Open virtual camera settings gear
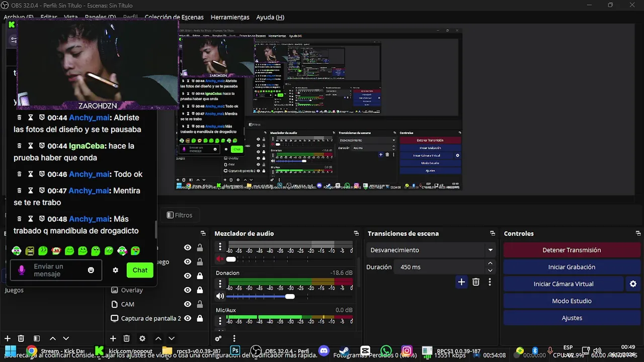Viewport: 644px width, 362px height. click(x=633, y=284)
